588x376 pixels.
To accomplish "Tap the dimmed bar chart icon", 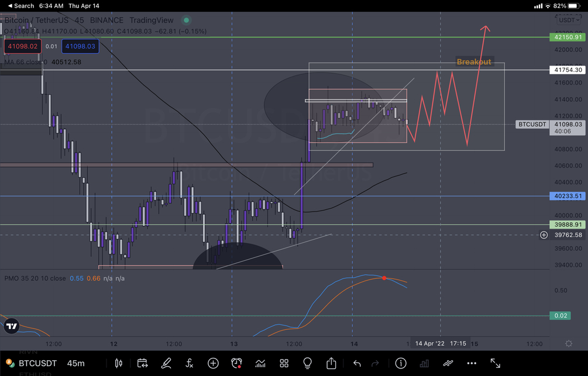I will click(x=424, y=363).
